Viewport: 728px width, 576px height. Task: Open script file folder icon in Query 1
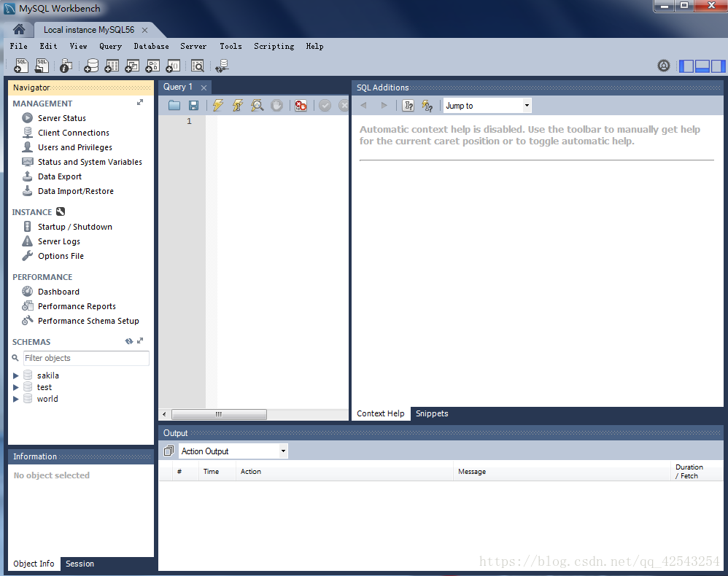tap(174, 106)
